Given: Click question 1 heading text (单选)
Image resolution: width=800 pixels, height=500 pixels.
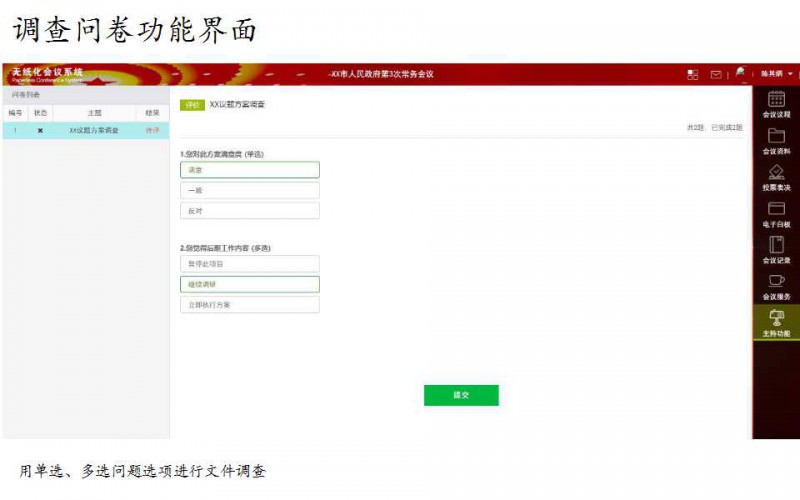Looking at the screenshot, I should click(x=221, y=154).
